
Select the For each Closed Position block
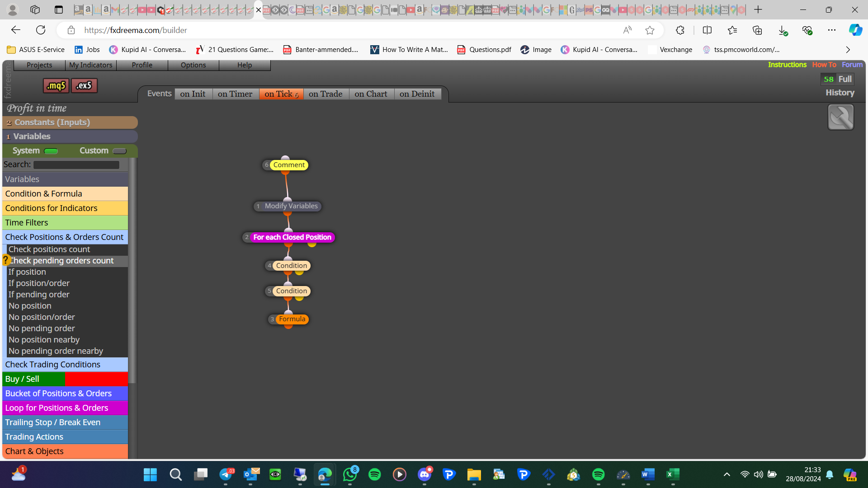coord(292,237)
